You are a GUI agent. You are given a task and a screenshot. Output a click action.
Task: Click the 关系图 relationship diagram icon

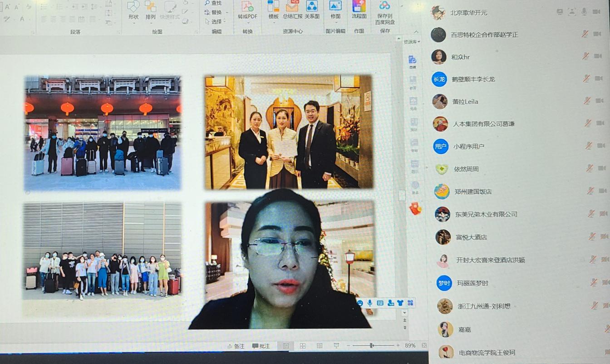tap(312, 9)
